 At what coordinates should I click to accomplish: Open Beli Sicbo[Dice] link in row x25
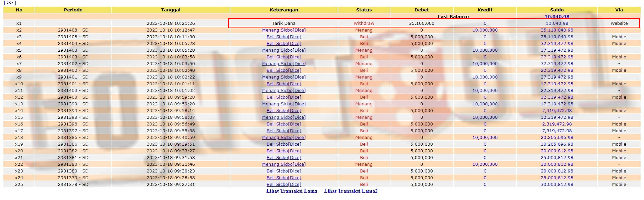284,185
